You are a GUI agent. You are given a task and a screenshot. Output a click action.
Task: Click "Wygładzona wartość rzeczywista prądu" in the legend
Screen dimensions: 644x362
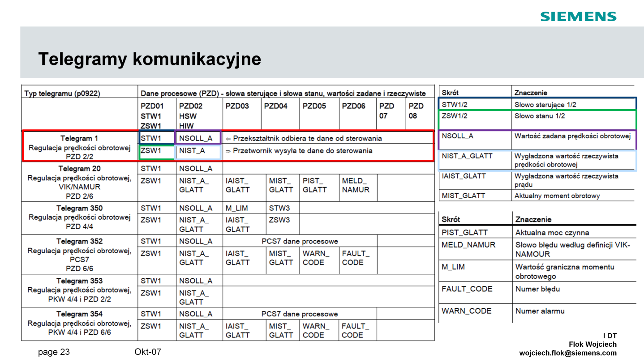(x=567, y=180)
